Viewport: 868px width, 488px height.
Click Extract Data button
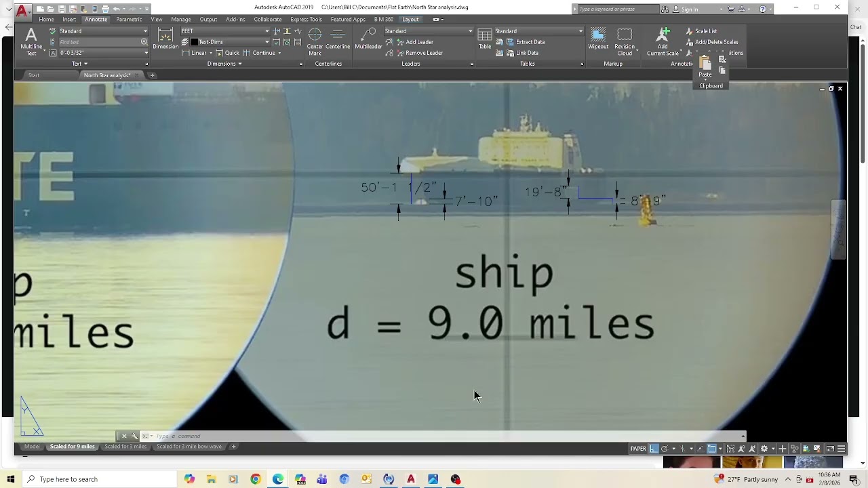(525, 42)
